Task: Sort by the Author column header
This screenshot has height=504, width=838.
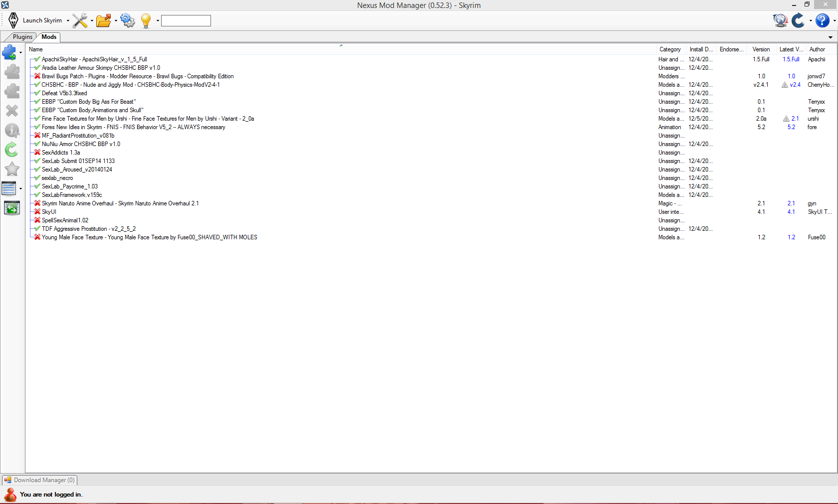Action: 821,49
